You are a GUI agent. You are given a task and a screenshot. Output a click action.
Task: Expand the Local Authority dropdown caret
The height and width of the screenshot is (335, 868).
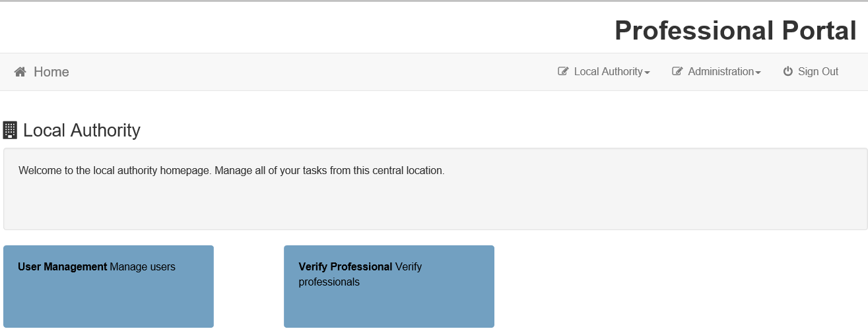(647, 73)
